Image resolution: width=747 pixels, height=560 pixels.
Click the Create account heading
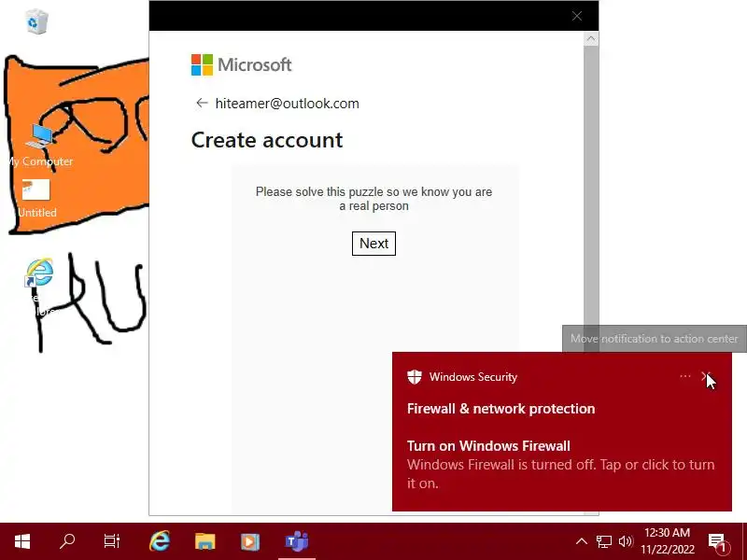click(267, 140)
